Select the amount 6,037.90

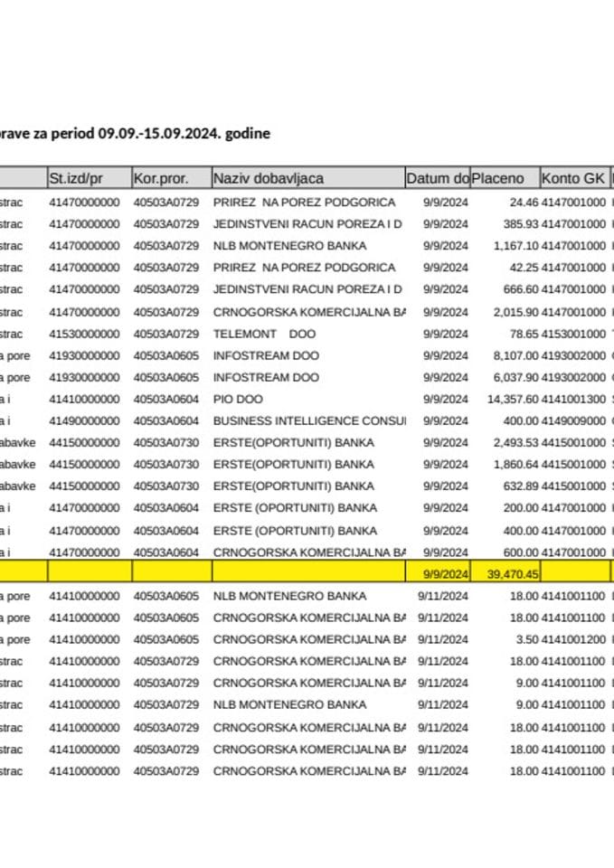516,378
